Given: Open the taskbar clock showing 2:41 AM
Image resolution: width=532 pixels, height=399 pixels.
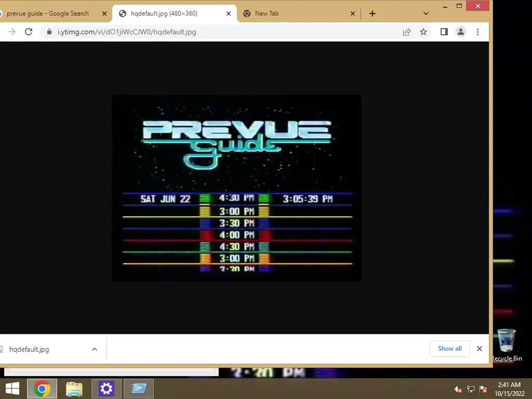Looking at the screenshot, I should point(509,389).
